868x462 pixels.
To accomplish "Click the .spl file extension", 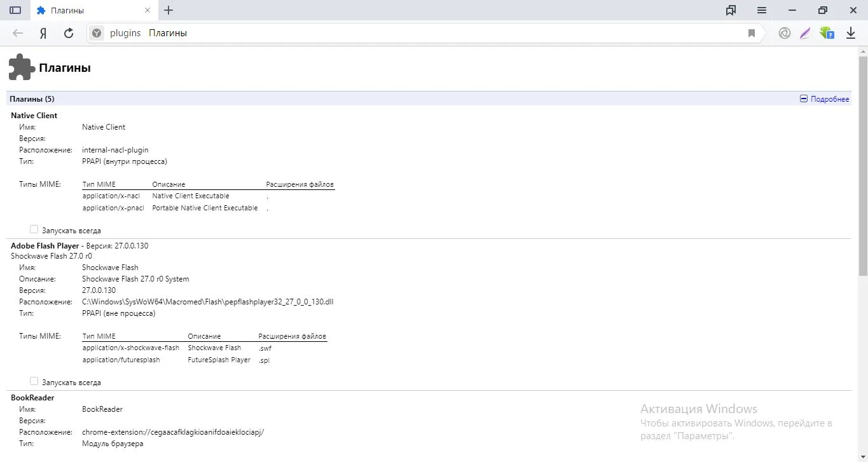I will pos(264,360).
